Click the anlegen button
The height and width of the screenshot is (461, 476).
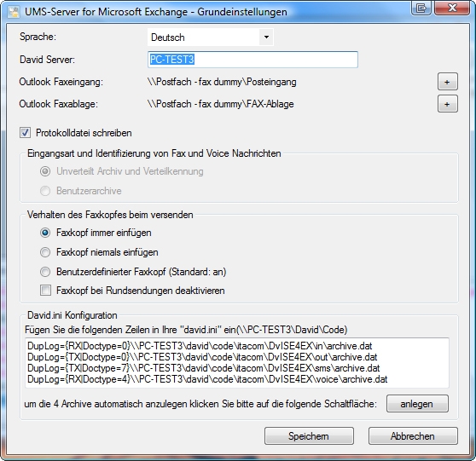417,404
